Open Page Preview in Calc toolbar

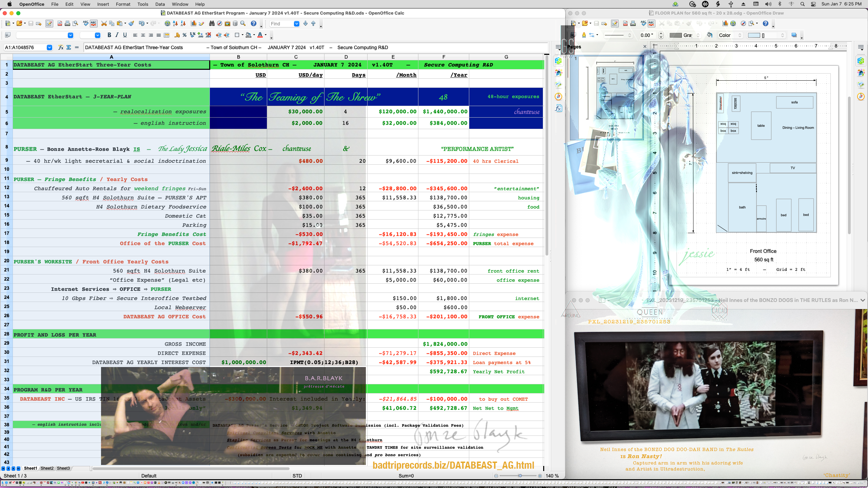click(x=75, y=23)
